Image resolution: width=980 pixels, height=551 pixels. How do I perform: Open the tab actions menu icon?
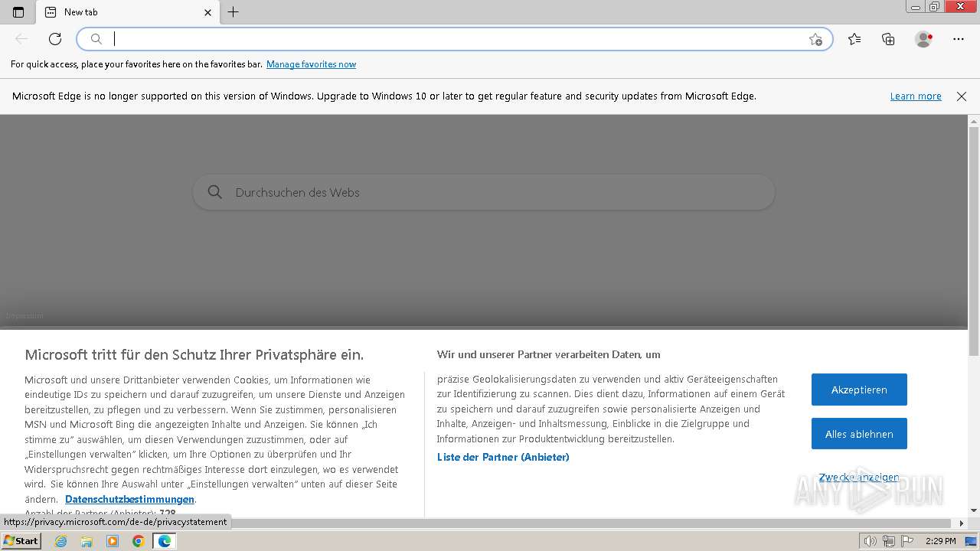pyautogui.click(x=18, y=12)
